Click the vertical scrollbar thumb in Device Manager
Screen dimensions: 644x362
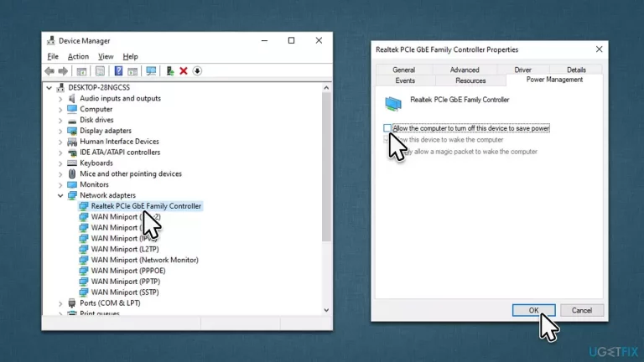coord(326,167)
